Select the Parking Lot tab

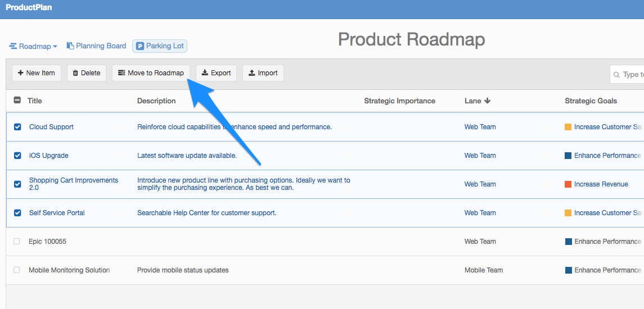point(160,47)
